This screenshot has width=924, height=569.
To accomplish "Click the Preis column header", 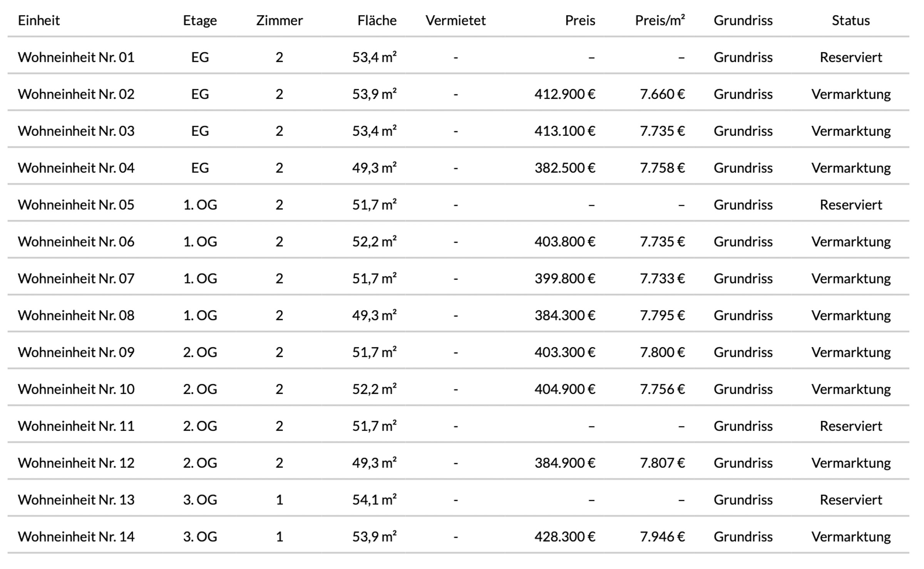I will pos(580,20).
